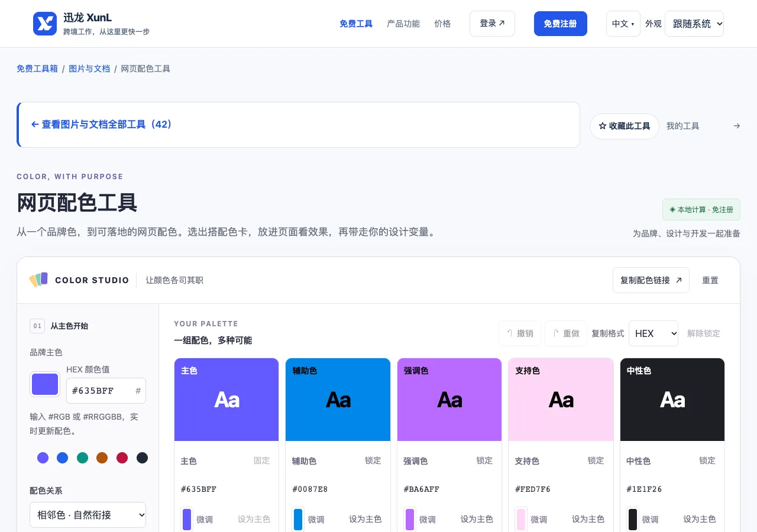Open the 中文 language dropdown
The height and width of the screenshot is (532, 757).
tap(623, 24)
